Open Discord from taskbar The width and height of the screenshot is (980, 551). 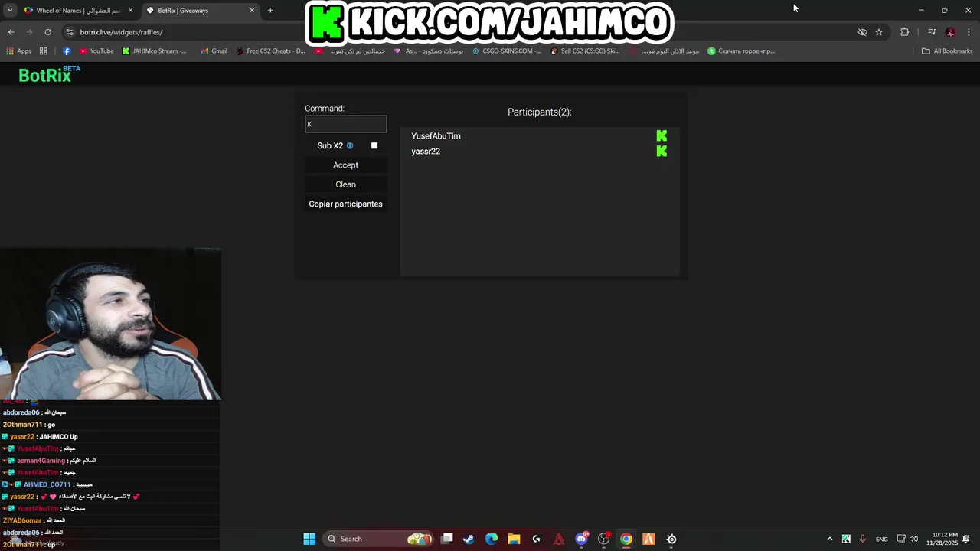point(581,539)
